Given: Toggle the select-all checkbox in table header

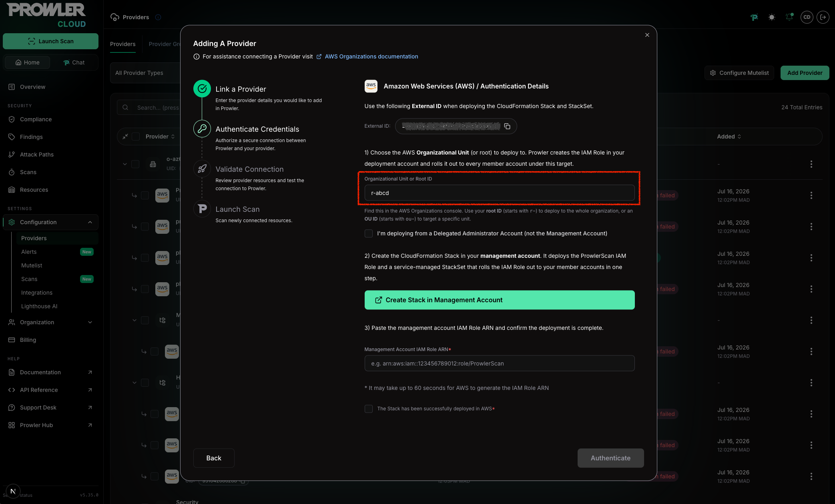Looking at the screenshot, I should point(136,137).
